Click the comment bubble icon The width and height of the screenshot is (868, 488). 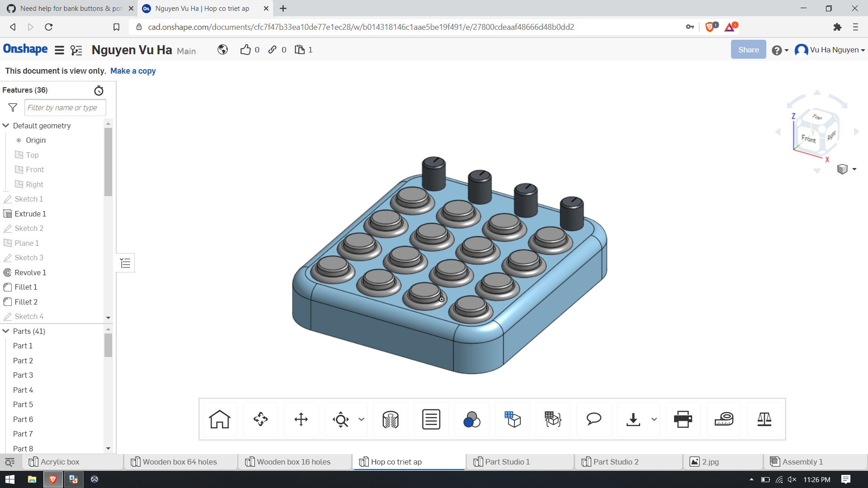(594, 419)
